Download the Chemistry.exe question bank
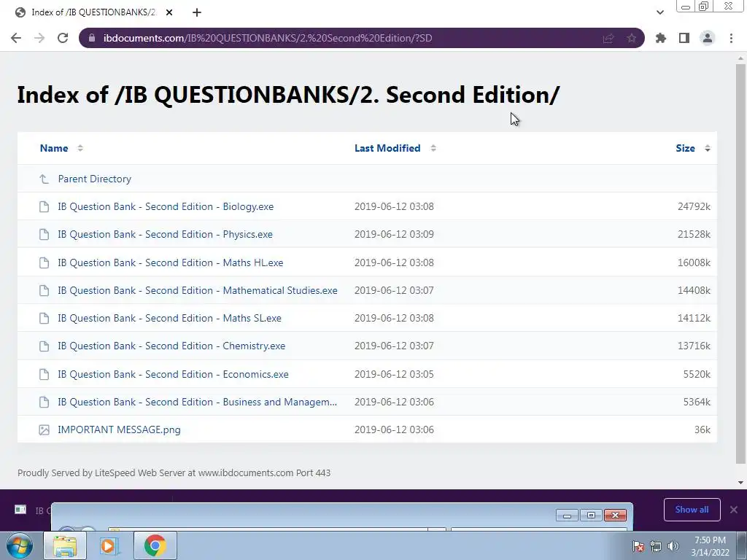 [171, 346]
